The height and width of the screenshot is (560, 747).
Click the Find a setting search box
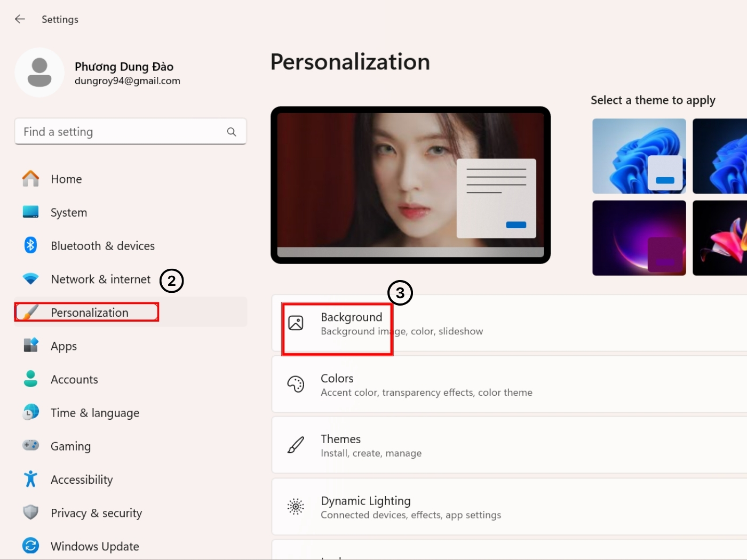pos(131,132)
